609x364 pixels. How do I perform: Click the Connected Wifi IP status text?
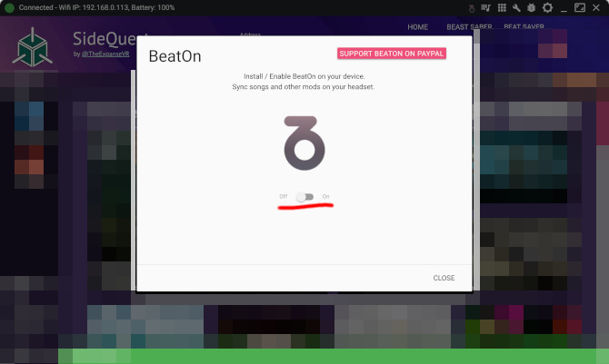point(96,8)
